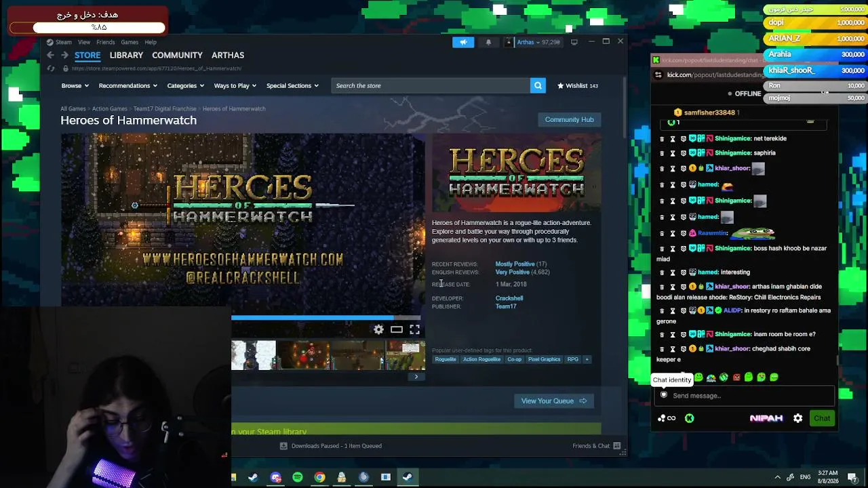868x488 pixels.
Task: Open Mostly Positive recent reviews
Action: pos(515,264)
